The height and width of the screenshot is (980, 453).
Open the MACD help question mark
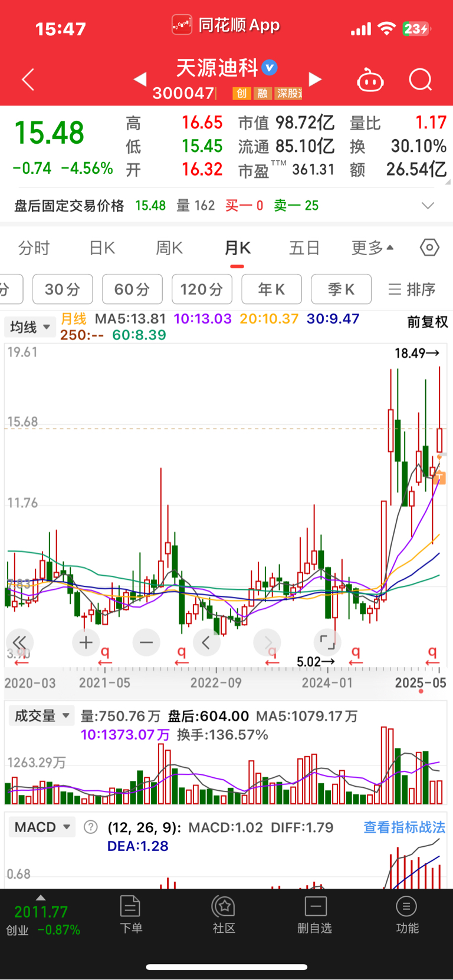(x=90, y=827)
